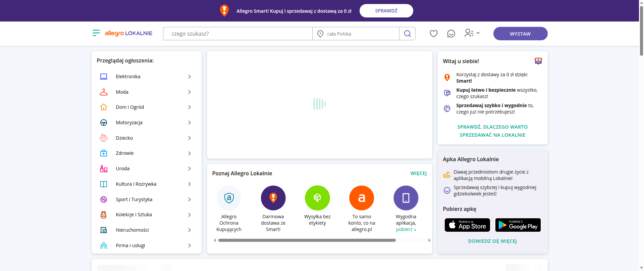Open DOWIEDZ SIĘ WIĘCEJ link
644x271 pixels.
coord(492,241)
